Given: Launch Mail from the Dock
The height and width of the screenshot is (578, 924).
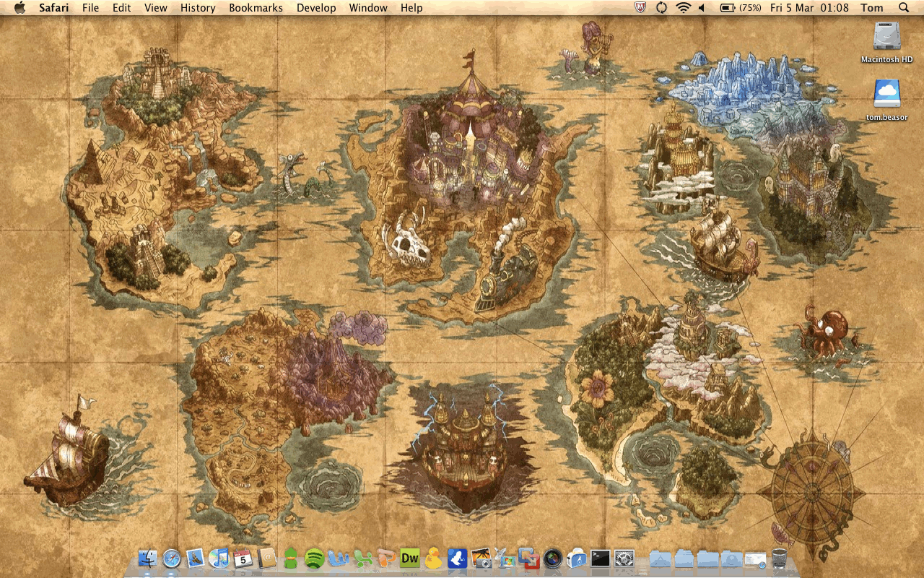Looking at the screenshot, I should click(195, 558).
